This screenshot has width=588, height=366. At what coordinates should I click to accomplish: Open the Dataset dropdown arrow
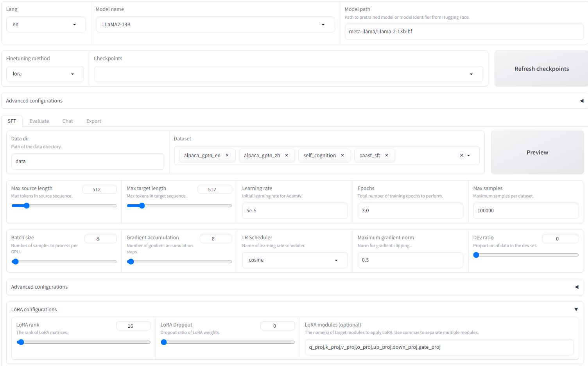[469, 155]
